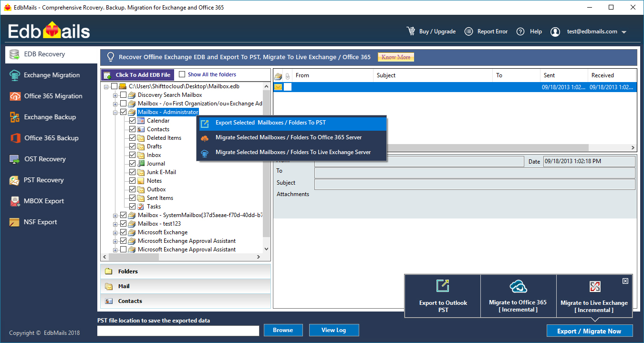Uncheck the Inbox folder checkbox
Screen dimensions: 644x343
[x=133, y=155]
